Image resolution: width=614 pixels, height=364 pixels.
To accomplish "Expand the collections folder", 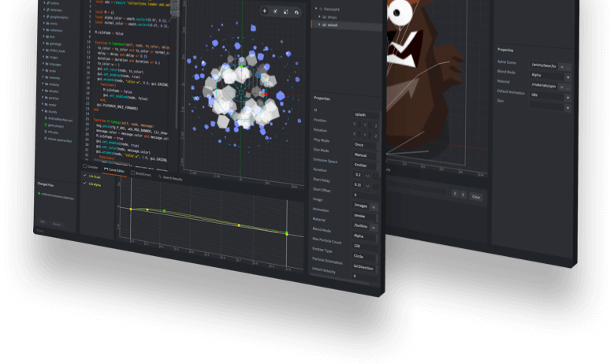I will tap(44, 30).
